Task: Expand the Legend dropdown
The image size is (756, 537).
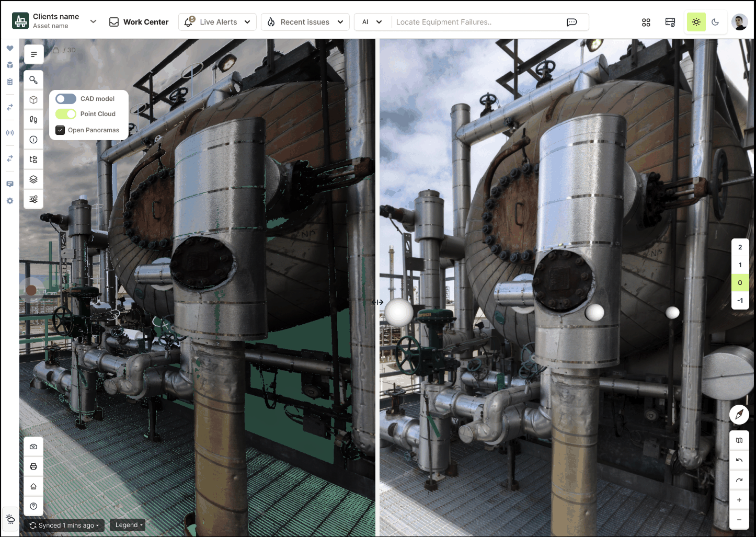Action: (x=128, y=525)
